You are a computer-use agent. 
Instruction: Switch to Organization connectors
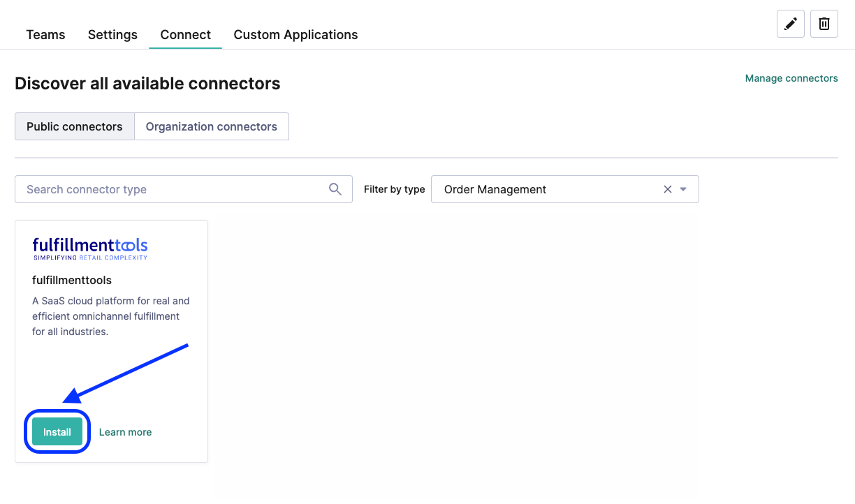coord(211,126)
